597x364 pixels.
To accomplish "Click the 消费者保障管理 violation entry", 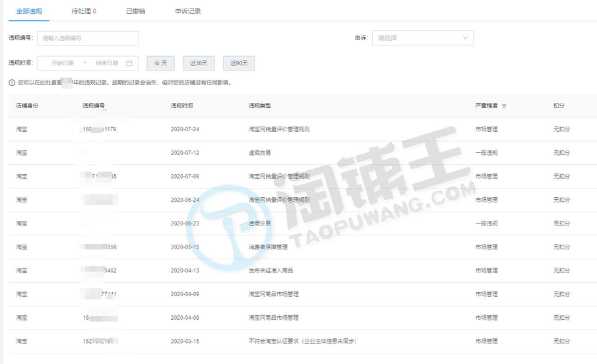I will click(x=268, y=247).
